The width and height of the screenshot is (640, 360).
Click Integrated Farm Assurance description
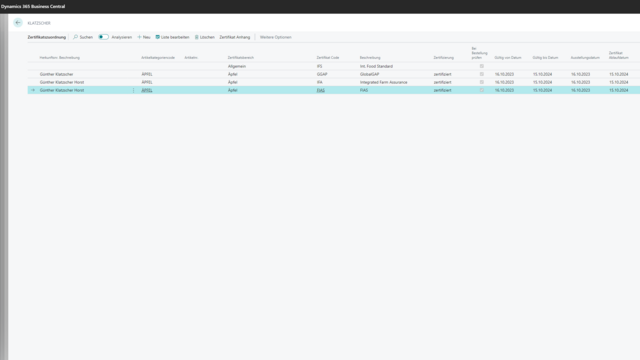384,82
